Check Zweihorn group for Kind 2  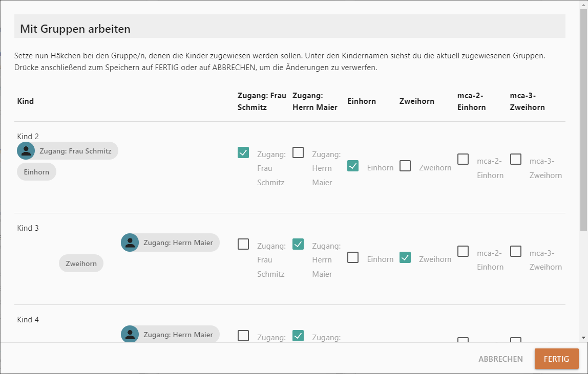[405, 166]
